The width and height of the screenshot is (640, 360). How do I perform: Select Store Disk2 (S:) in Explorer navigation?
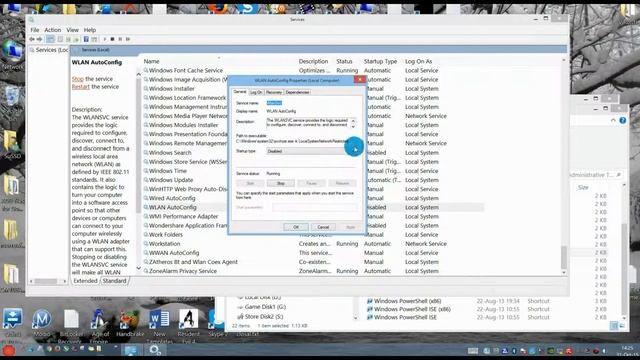tap(265, 317)
